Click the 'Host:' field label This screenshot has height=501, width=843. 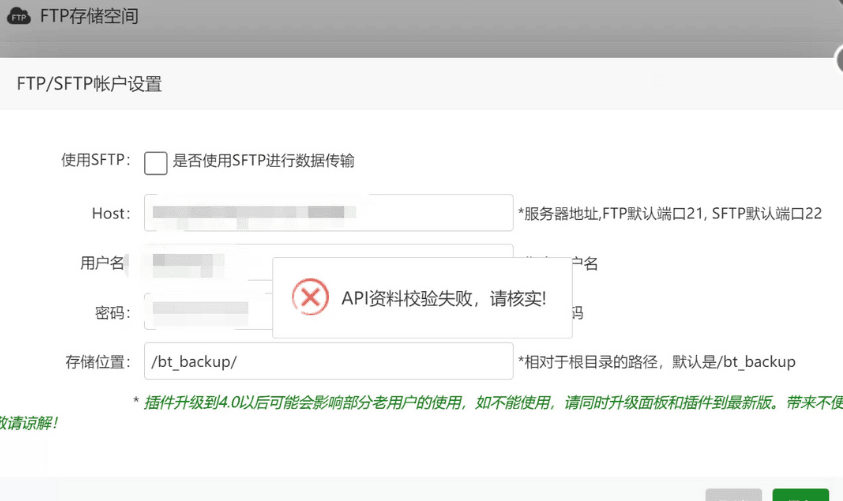click(x=111, y=213)
